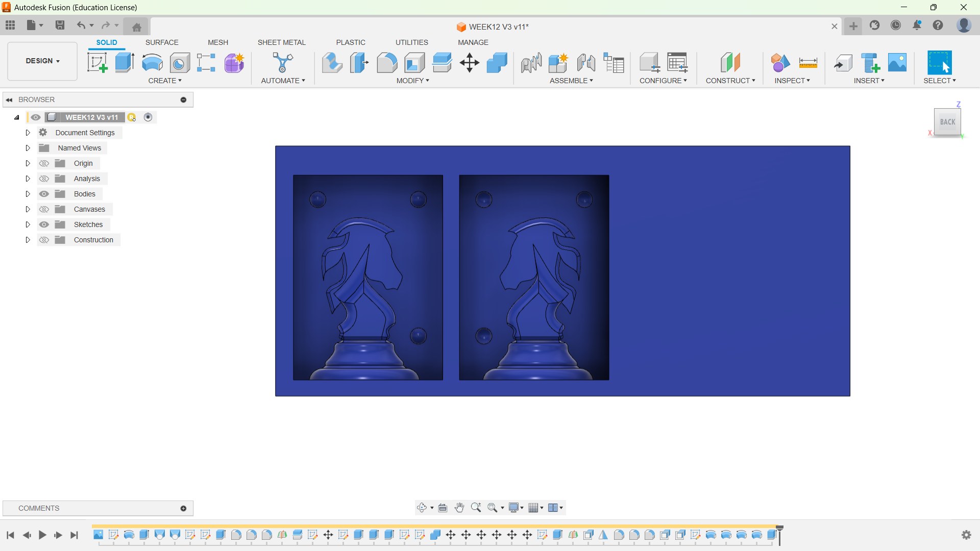The width and height of the screenshot is (980, 551).
Task: Click the BACK face of the ViewCube
Action: coord(947,122)
